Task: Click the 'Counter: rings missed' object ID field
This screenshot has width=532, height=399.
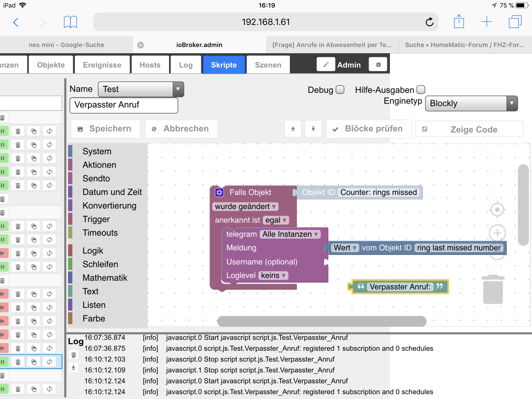Action: 378,192
